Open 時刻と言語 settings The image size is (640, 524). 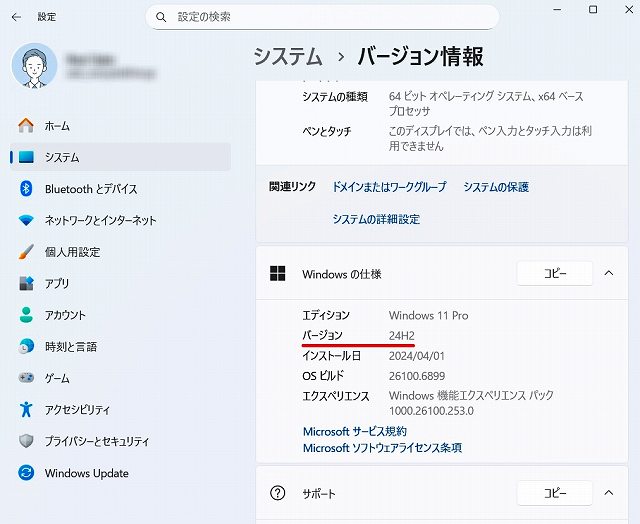coord(71,347)
